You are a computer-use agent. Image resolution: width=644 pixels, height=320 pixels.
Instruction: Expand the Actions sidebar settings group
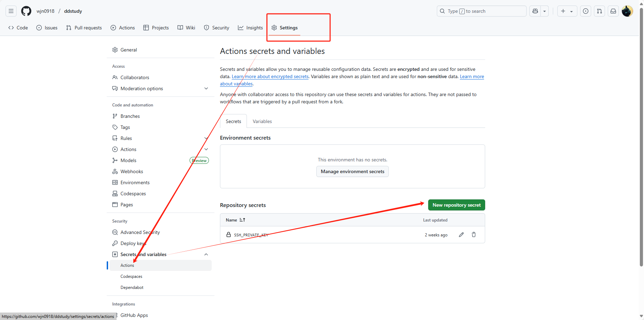[x=206, y=149]
